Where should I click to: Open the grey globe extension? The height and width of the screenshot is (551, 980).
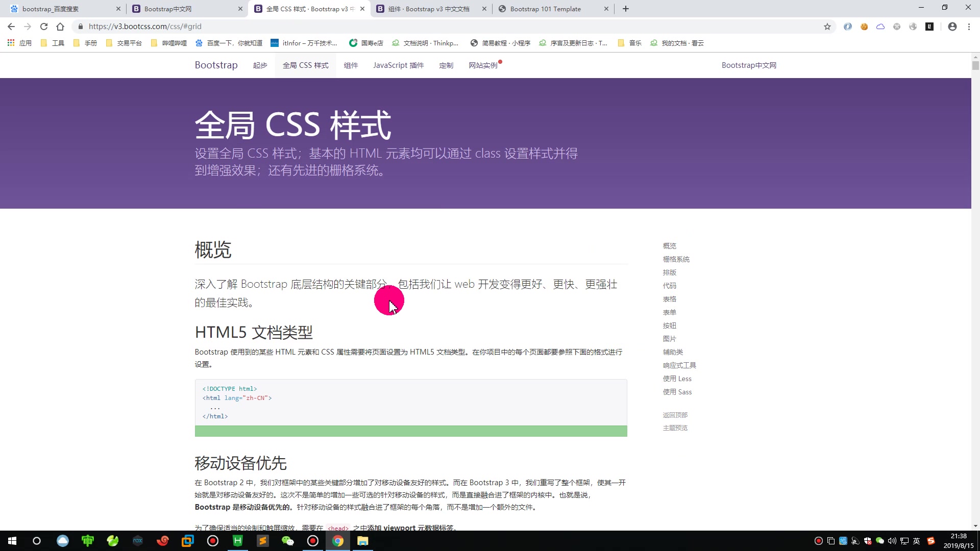[x=913, y=27]
